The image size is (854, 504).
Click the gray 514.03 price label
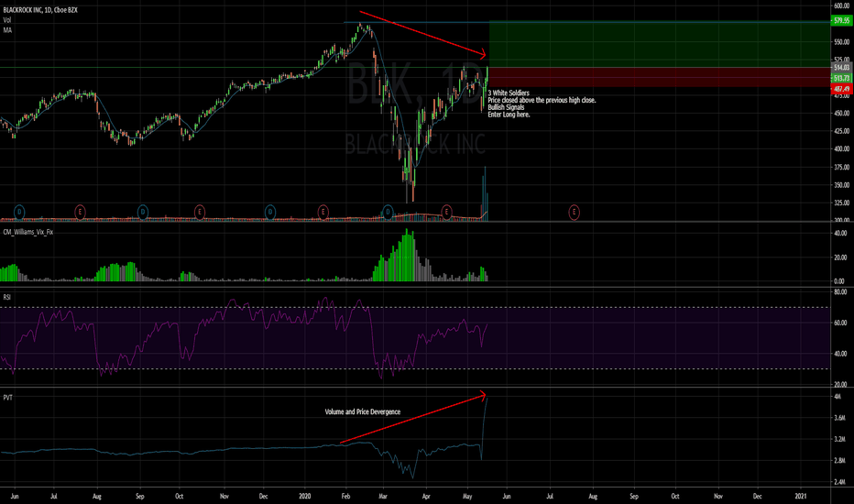[x=841, y=68]
